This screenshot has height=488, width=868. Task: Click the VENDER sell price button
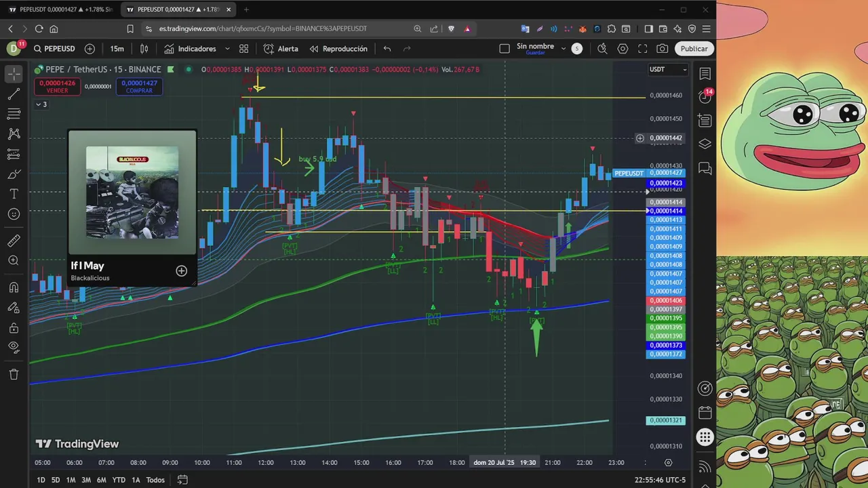coord(57,87)
